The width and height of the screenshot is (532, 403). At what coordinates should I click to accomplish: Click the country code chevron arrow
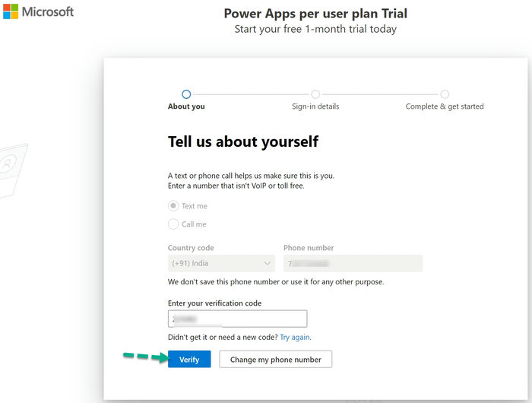coord(268,263)
